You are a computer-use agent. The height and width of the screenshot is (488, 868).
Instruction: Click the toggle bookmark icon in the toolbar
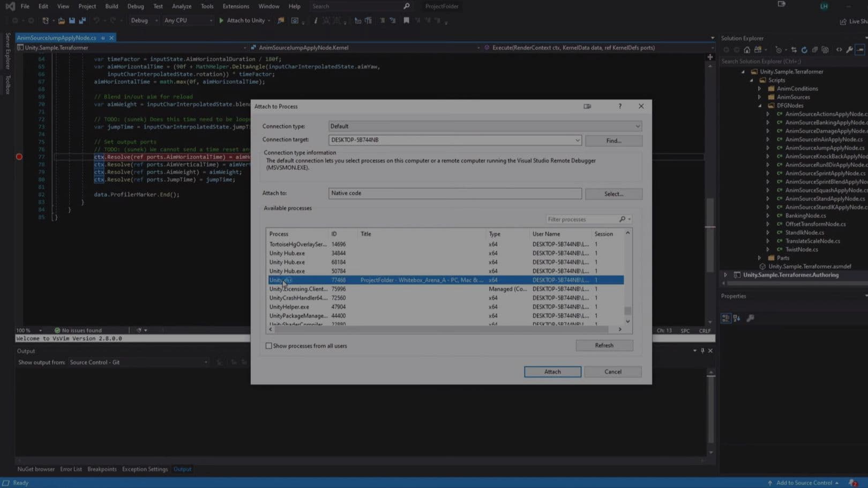click(405, 20)
